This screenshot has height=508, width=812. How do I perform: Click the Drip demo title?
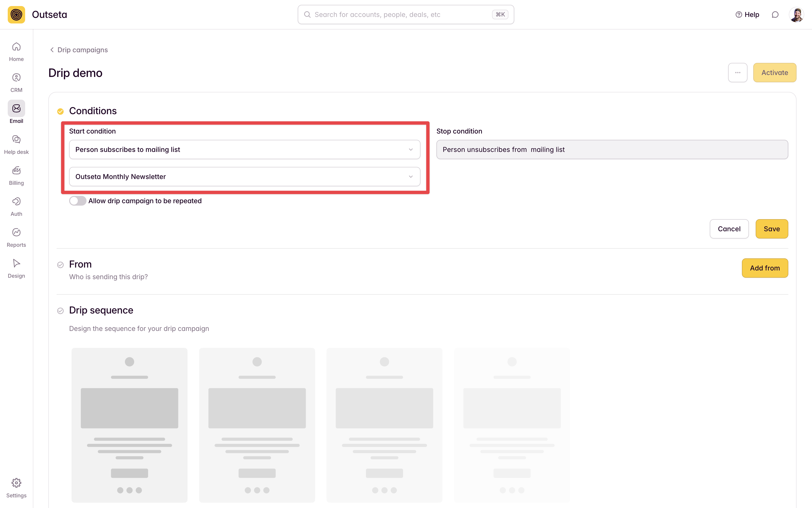(x=75, y=73)
